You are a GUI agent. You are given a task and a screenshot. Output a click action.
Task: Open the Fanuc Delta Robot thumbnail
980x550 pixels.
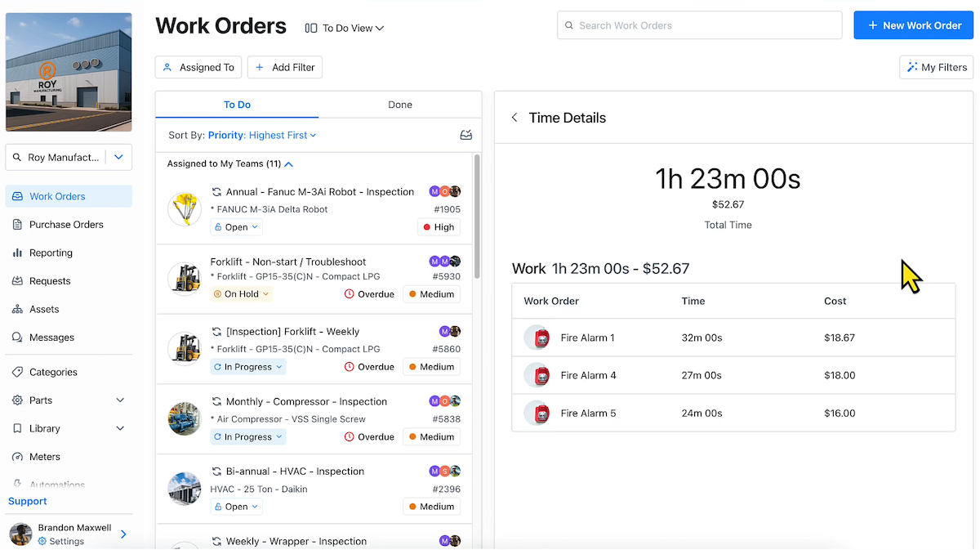[x=185, y=209]
